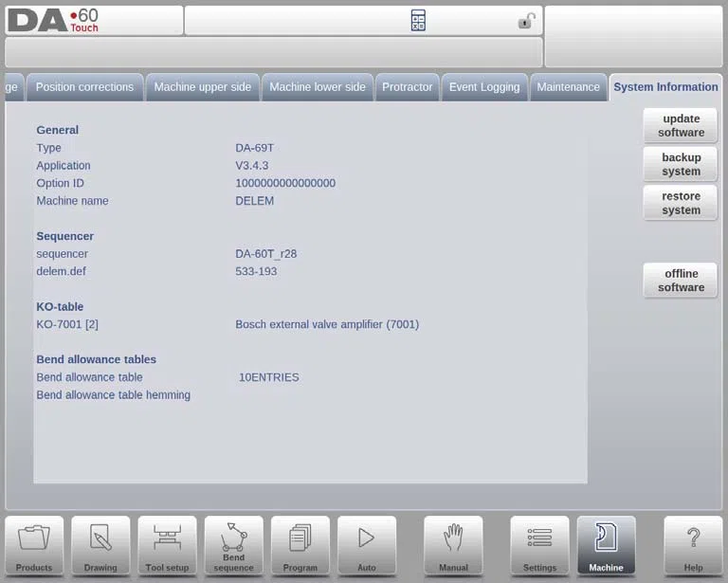
Task: Click the KO-7001 [2] entry
Action: [67, 324]
